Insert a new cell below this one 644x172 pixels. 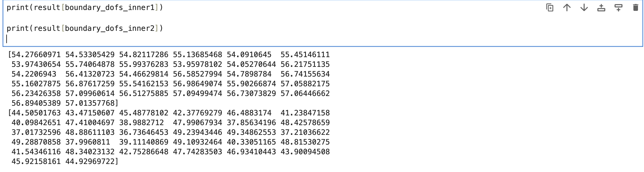(618, 8)
